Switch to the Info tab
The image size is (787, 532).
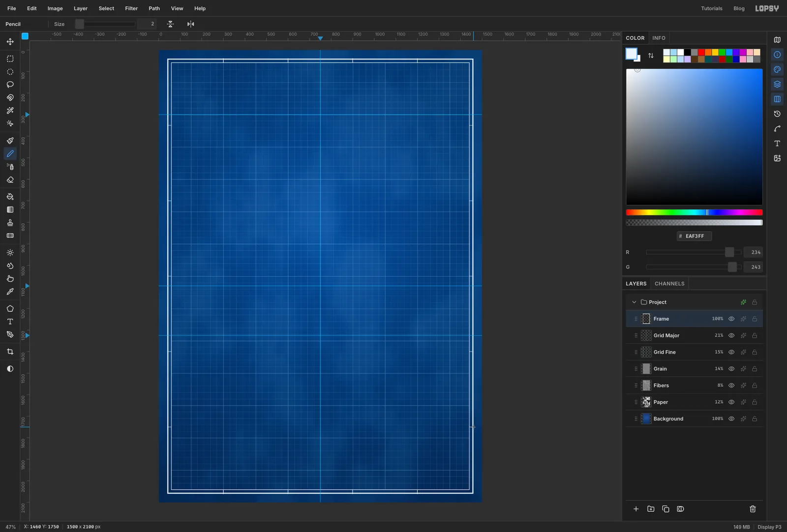tap(659, 38)
